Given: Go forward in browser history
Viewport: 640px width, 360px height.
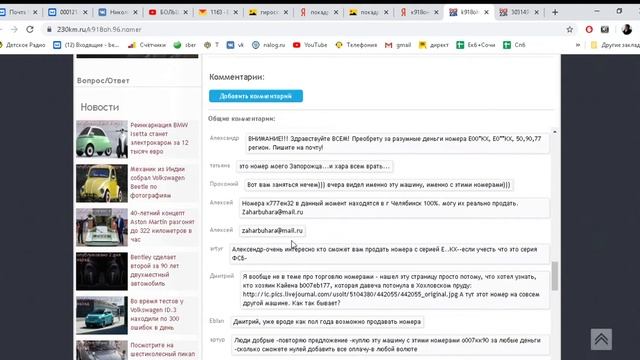Looking at the screenshot, I should 14,29.
